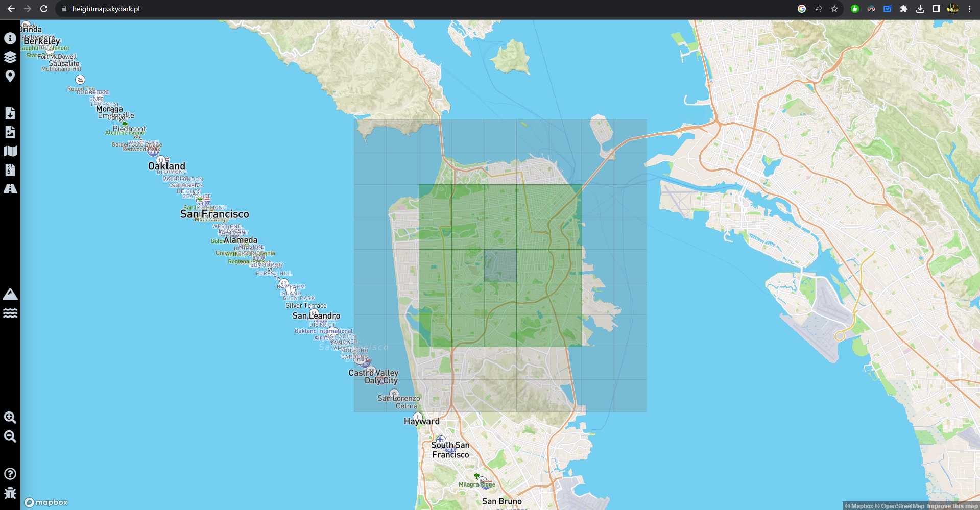Zoom in using the magnifier plus icon
Screen dimensions: 980x510
tap(9, 417)
